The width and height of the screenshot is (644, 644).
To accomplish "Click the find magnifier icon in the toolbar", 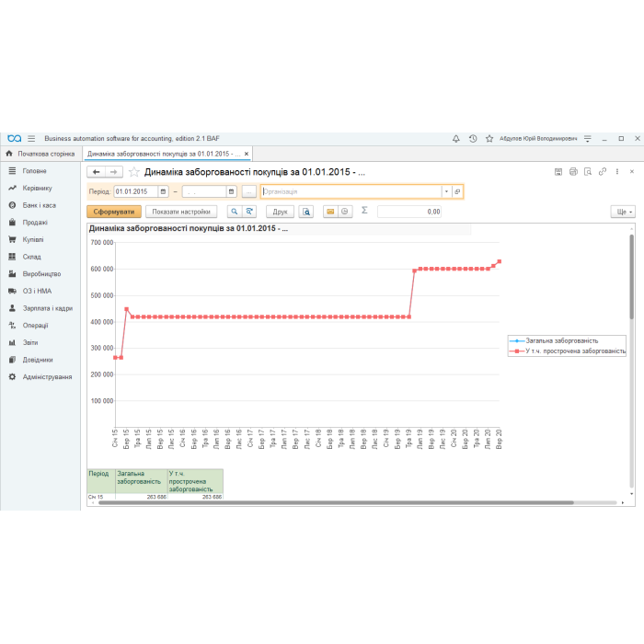I will point(234,212).
